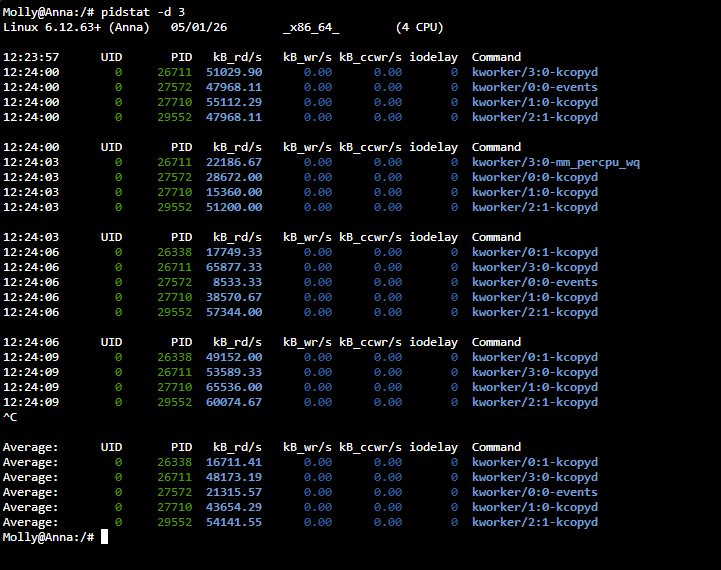The width and height of the screenshot is (721, 570).
Task: Select the value 38570.67
Action: 234,297
